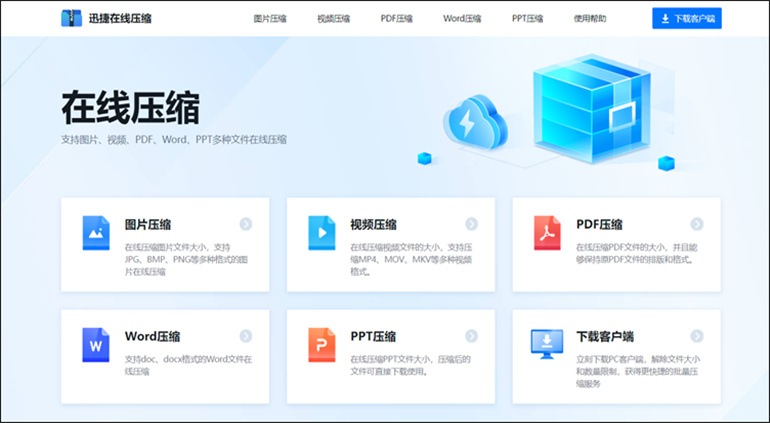770x423 pixels.
Task: Click the description starting 支持doc、docx格式
Action: pyautogui.click(x=189, y=366)
